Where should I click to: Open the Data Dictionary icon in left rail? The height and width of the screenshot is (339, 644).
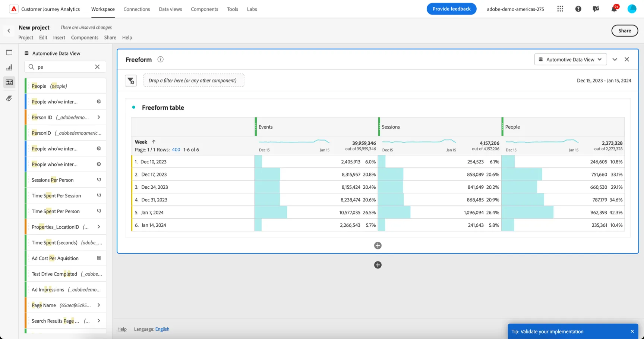click(9, 98)
